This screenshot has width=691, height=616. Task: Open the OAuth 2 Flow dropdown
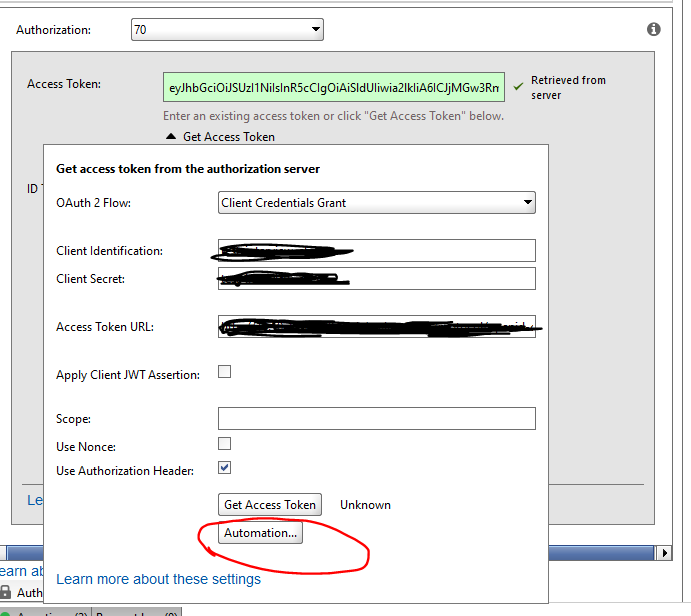(377, 203)
